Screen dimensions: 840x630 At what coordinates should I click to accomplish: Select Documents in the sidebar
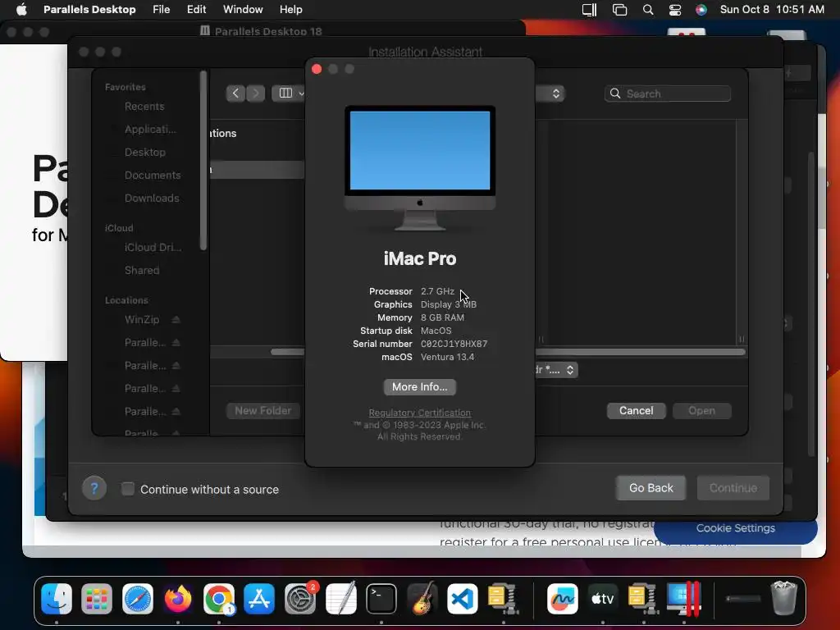point(152,176)
